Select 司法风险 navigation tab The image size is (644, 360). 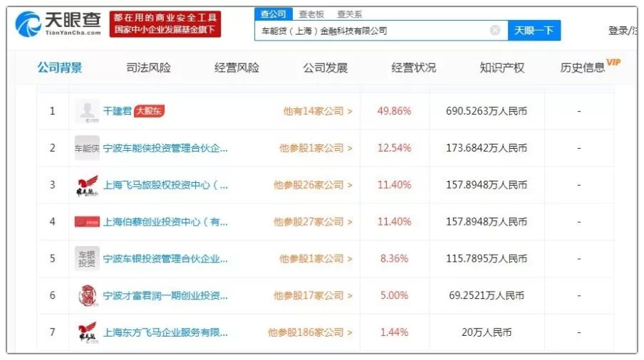click(148, 68)
